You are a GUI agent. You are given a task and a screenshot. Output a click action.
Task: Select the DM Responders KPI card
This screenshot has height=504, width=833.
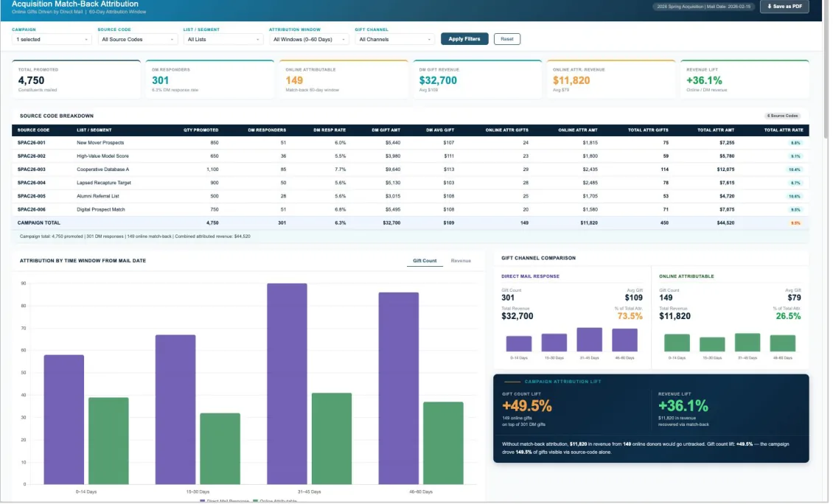pos(210,79)
